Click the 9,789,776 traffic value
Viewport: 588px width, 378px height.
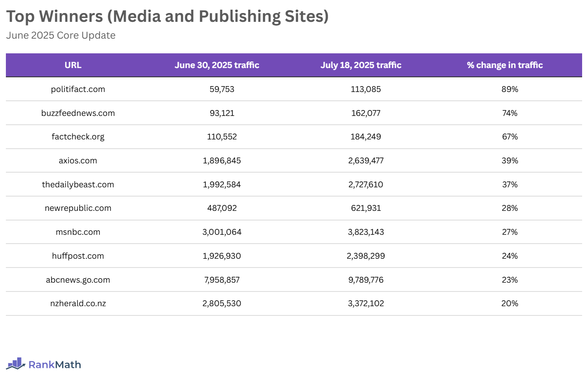[x=366, y=280]
